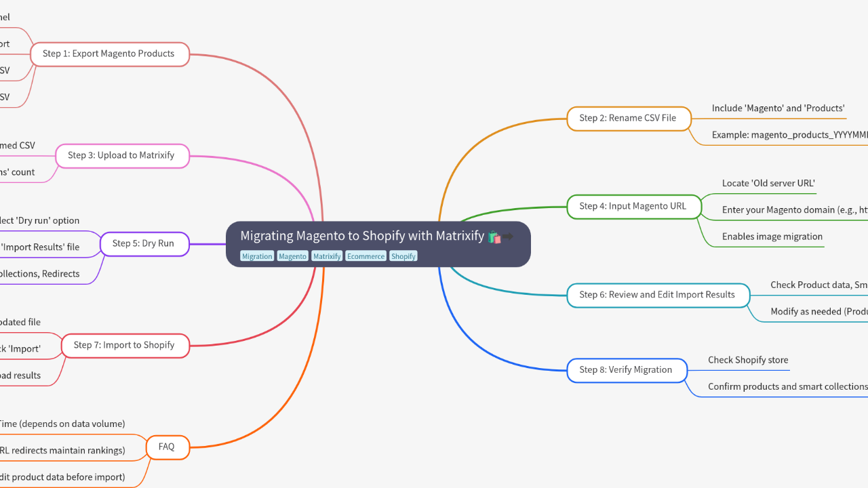
Task: Select the Step 8: Verify Migration node
Action: tap(626, 370)
